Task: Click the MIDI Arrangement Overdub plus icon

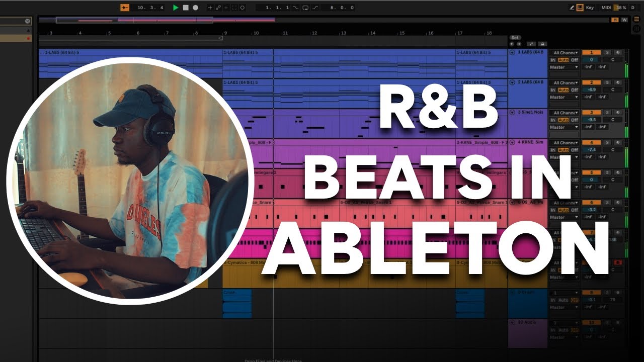Action: (x=210, y=8)
